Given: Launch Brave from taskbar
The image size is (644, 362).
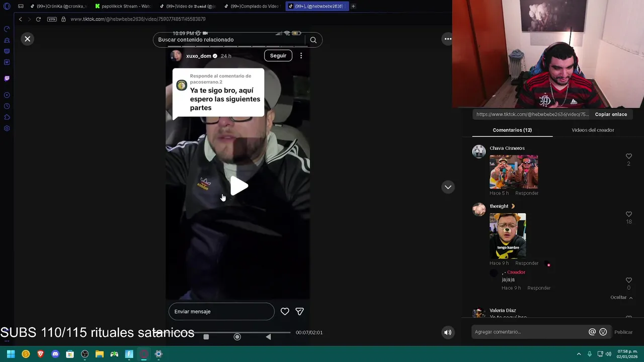Looking at the screenshot, I should click(40, 354).
